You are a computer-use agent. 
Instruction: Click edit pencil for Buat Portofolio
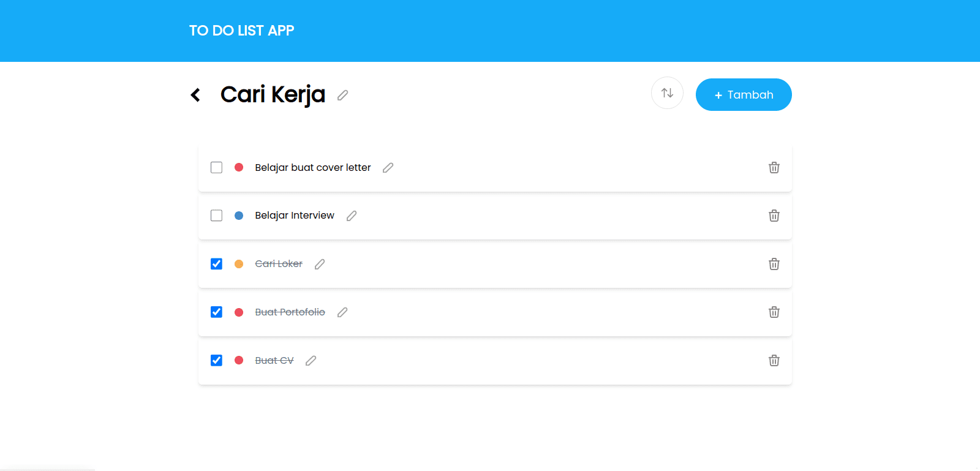pyautogui.click(x=342, y=312)
